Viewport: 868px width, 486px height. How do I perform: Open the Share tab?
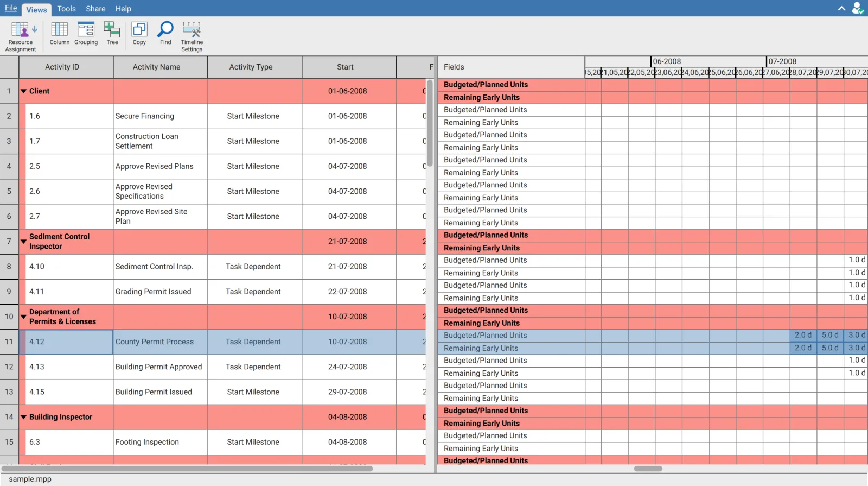(x=95, y=9)
